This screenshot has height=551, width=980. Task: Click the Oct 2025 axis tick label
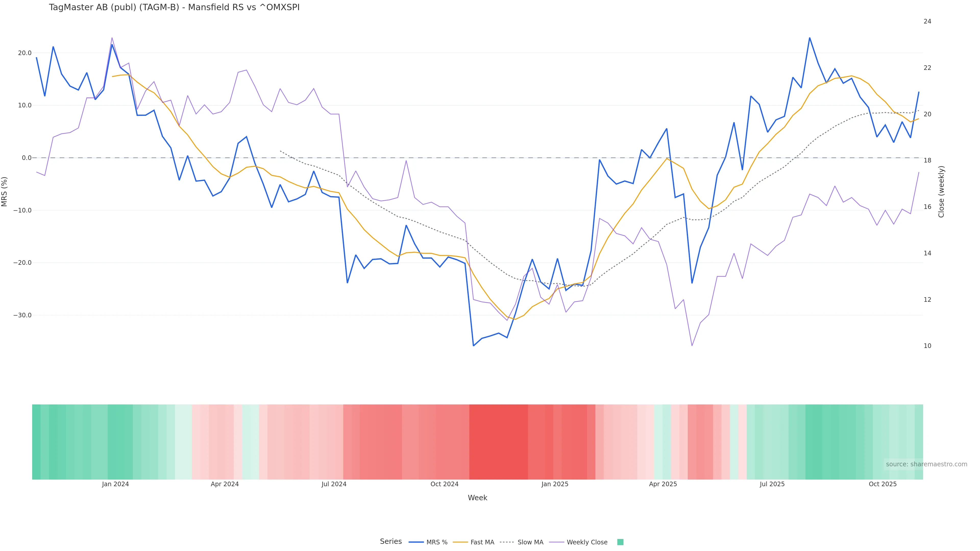click(x=883, y=484)
